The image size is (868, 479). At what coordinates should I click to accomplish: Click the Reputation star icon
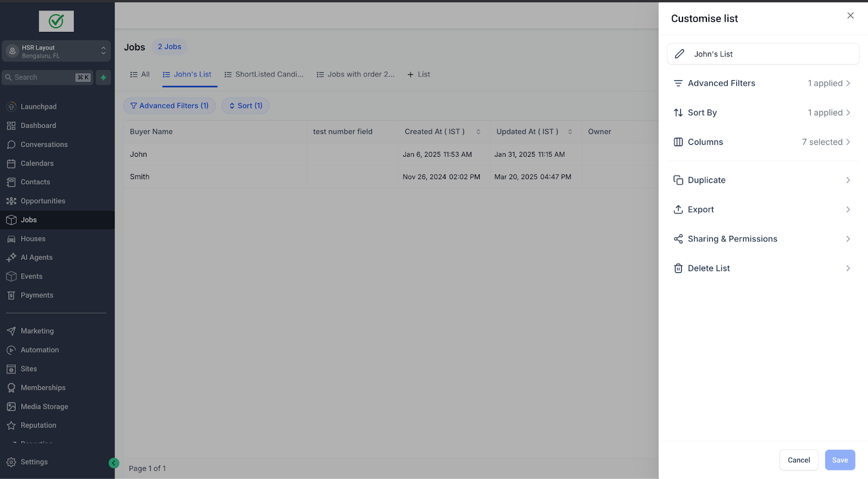(x=11, y=425)
